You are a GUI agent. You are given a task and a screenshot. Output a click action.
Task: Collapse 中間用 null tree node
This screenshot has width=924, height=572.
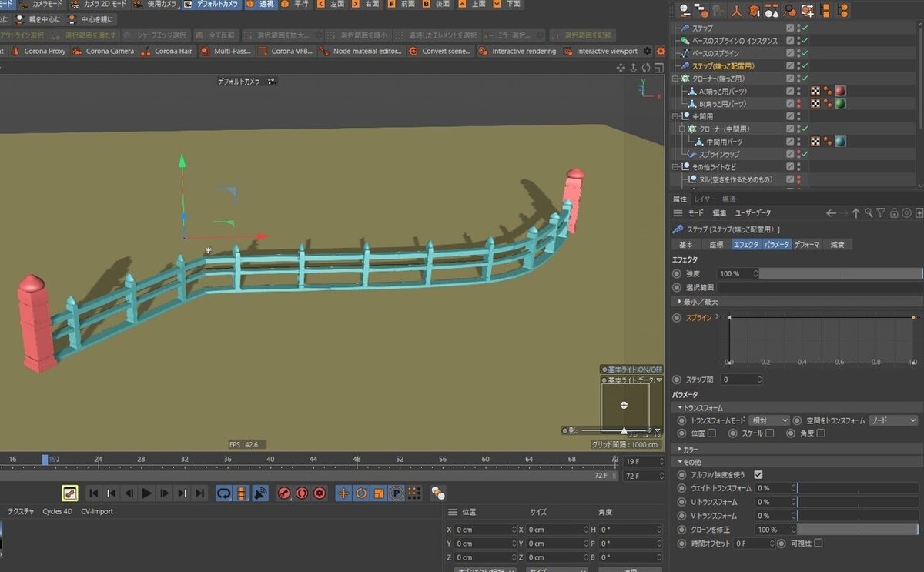click(675, 116)
